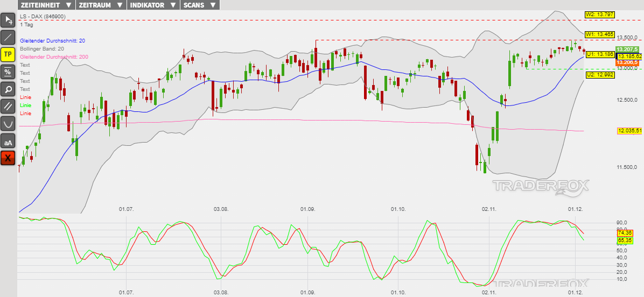
Task: Activate the trend line drawing tool
Action: pos(8,37)
